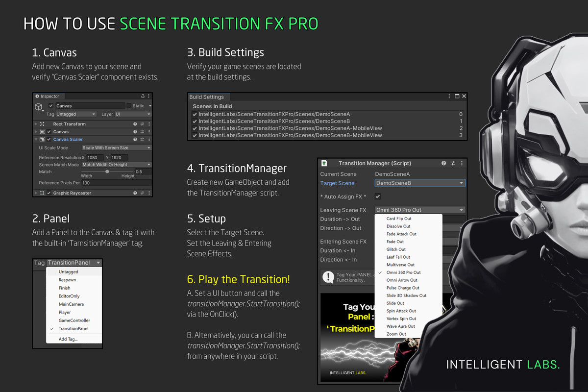Open the Static flags dropdown arrow
Image resolution: width=588 pixels, height=392 pixels.
(x=150, y=106)
